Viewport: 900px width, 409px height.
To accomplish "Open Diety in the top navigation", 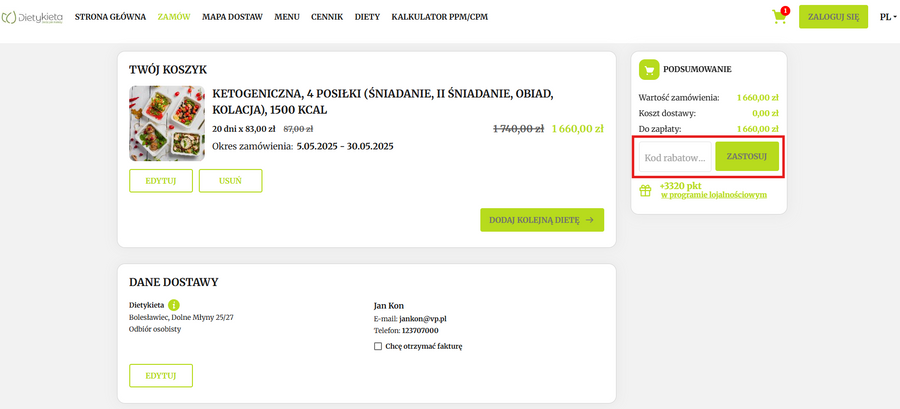I will tap(367, 17).
